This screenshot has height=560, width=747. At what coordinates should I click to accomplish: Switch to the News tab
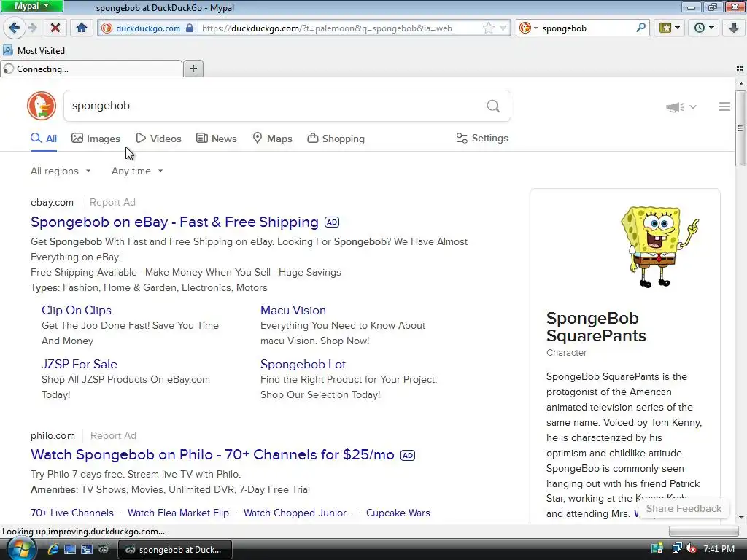pyautogui.click(x=216, y=139)
